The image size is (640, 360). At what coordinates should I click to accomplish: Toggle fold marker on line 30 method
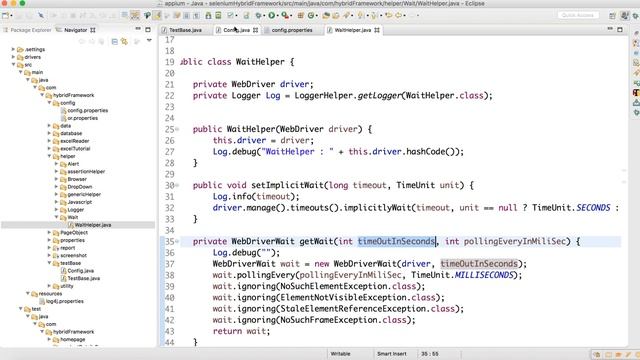point(177,185)
